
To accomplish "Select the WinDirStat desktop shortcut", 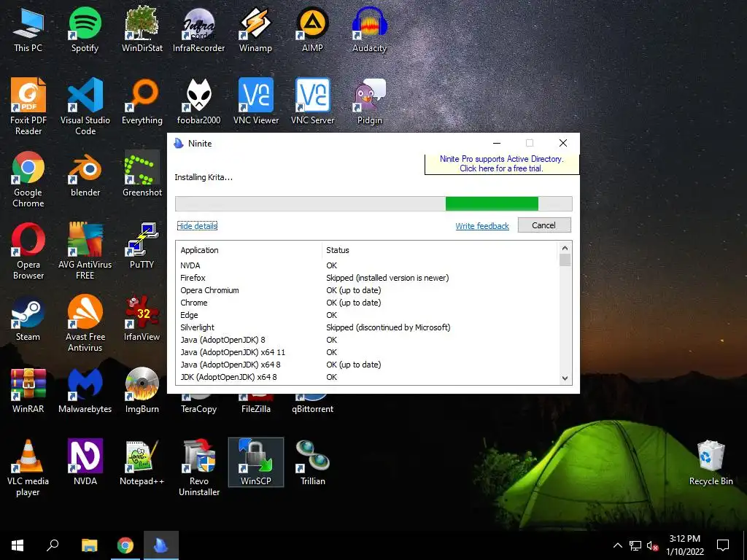I will pyautogui.click(x=142, y=29).
